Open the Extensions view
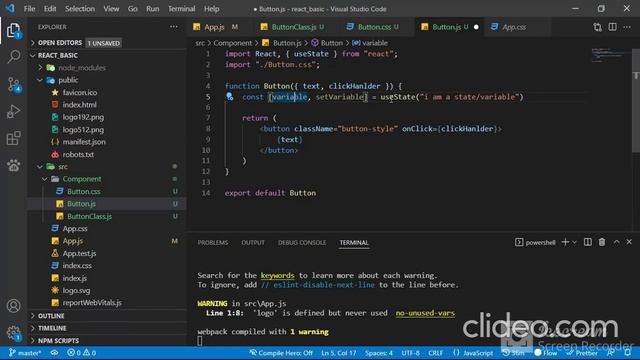 13,138
